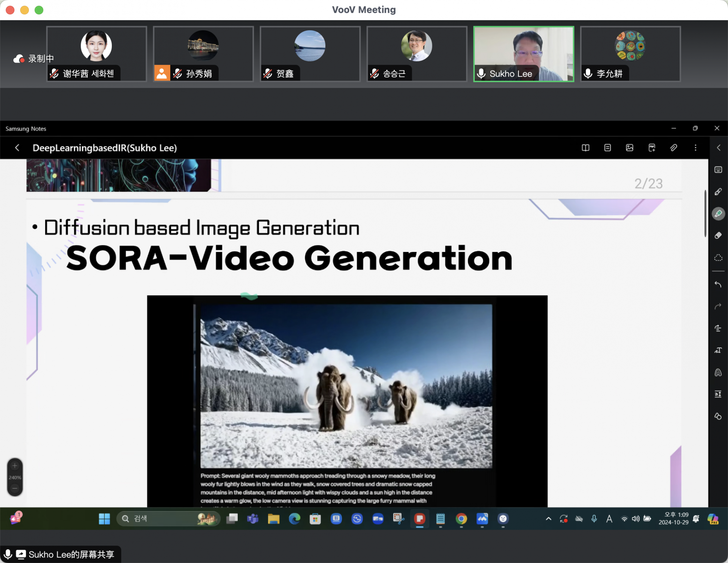The width and height of the screenshot is (728, 563).
Task: Select 李允耕 participant tile
Action: point(630,54)
